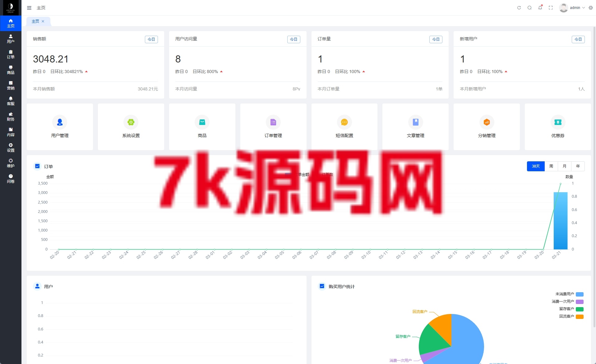Open 分销管理 shortcut card
The image size is (596, 364).
click(x=487, y=127)
